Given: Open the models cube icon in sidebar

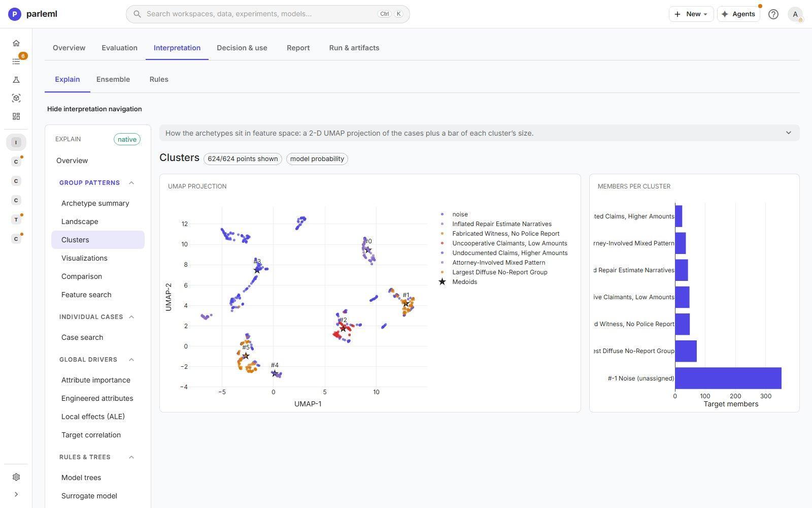Looking at the screenshot, I should tap(16, 98).
